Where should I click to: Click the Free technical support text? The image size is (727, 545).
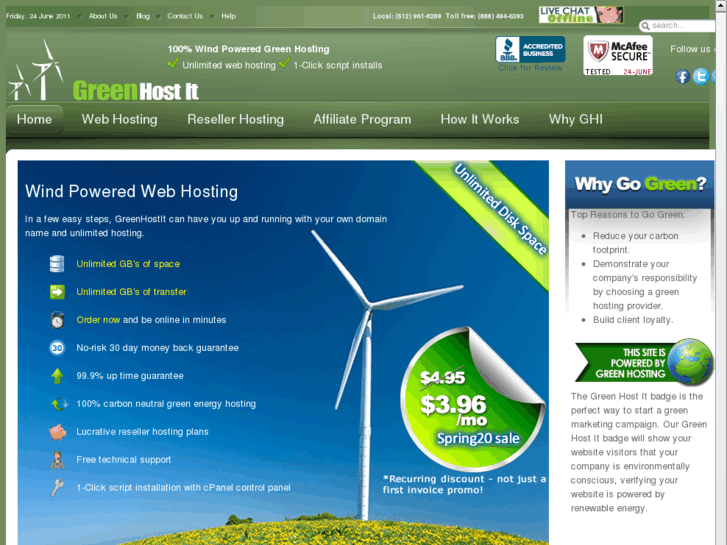point(124,460)
